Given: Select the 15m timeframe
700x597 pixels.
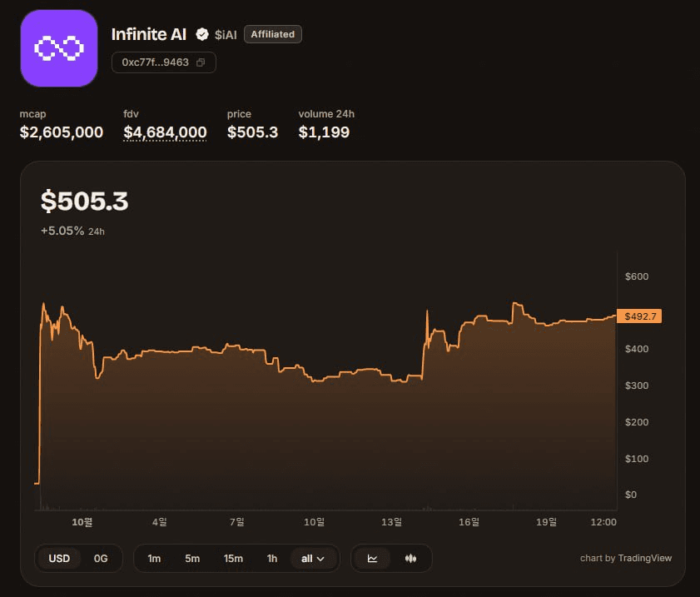Looking at the screenshot, I should (233, 558).
